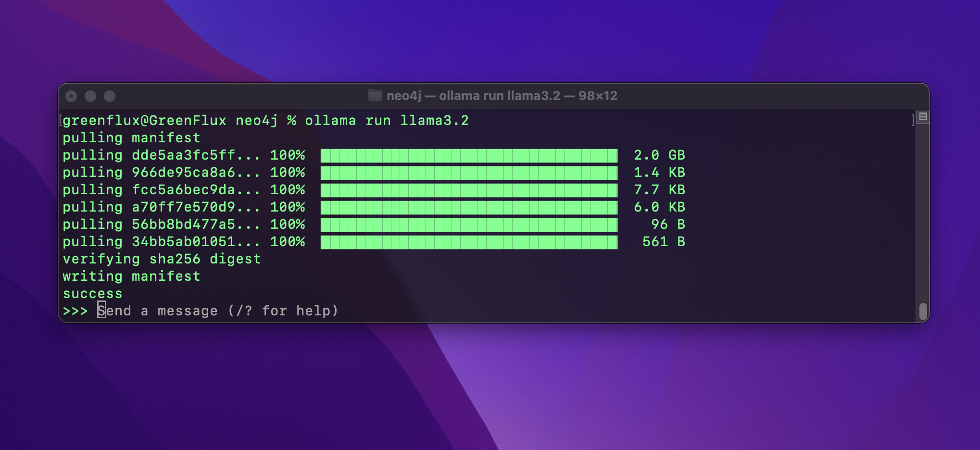Click the 'success' status text
The height and width of the screenshot is (450, 980).
[x=92, y=294]
